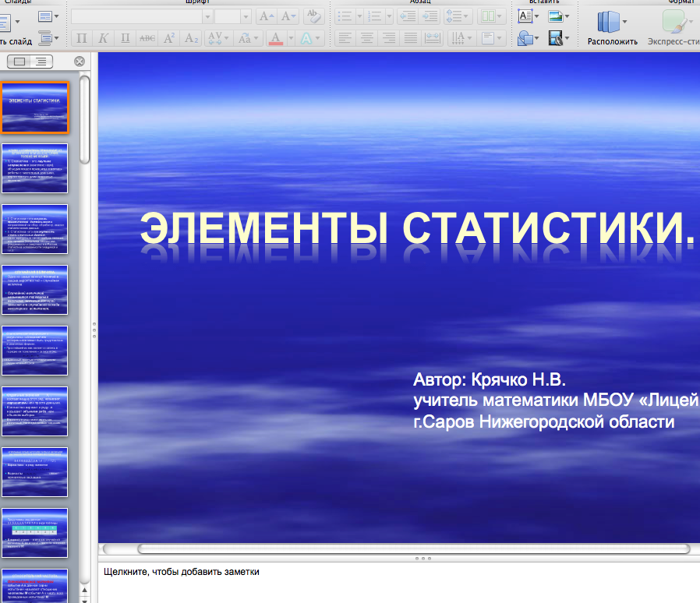Toggle italic formatting button

point(103,38)
